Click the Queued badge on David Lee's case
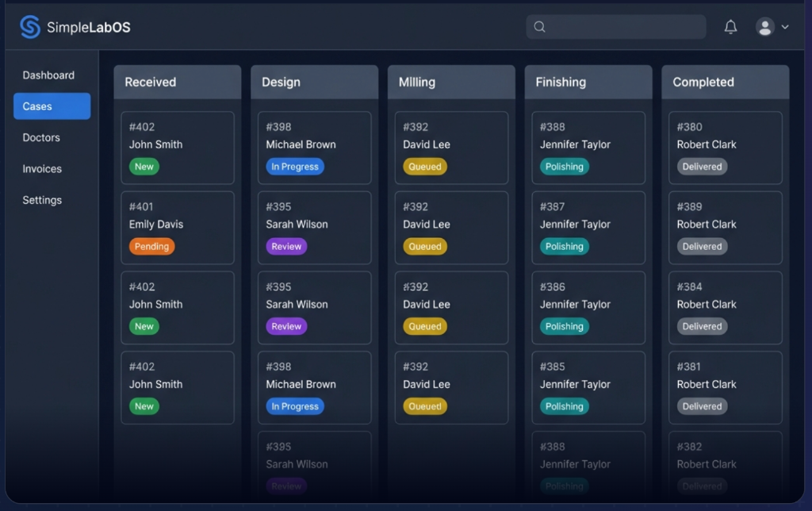Image resolution: width=812 pixels, height=511 pixels. (x=425, y=167)
